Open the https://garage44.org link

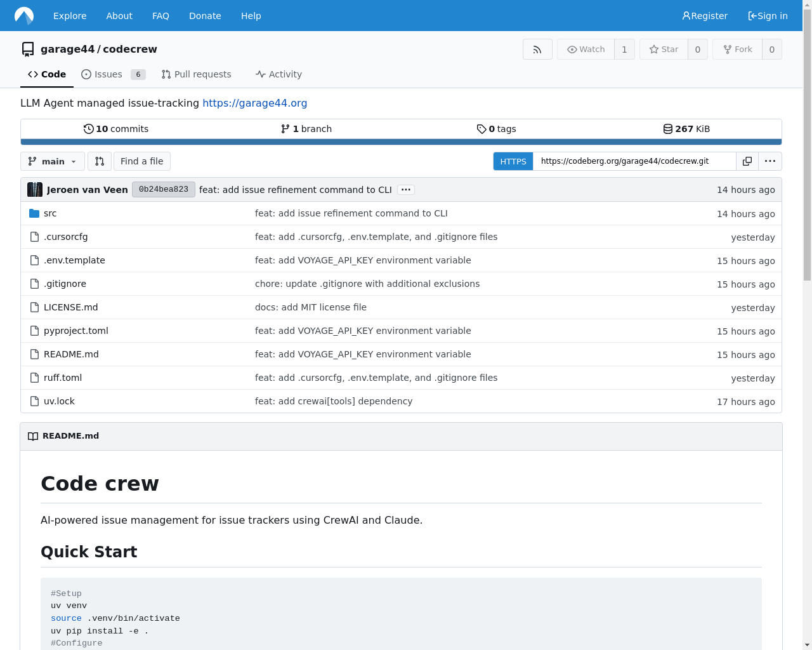point(254,103)
